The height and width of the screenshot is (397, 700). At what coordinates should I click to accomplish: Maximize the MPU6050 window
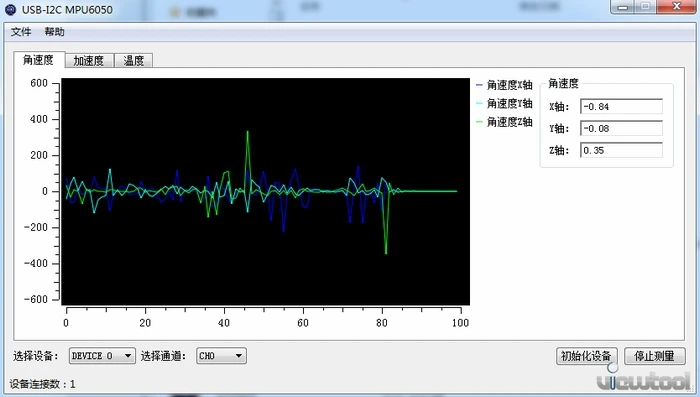pos(646,7)
